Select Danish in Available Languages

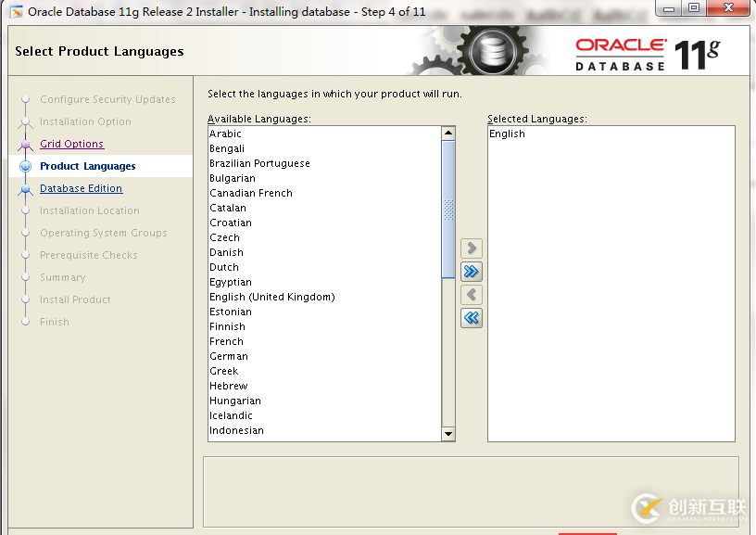coord(324,252)
